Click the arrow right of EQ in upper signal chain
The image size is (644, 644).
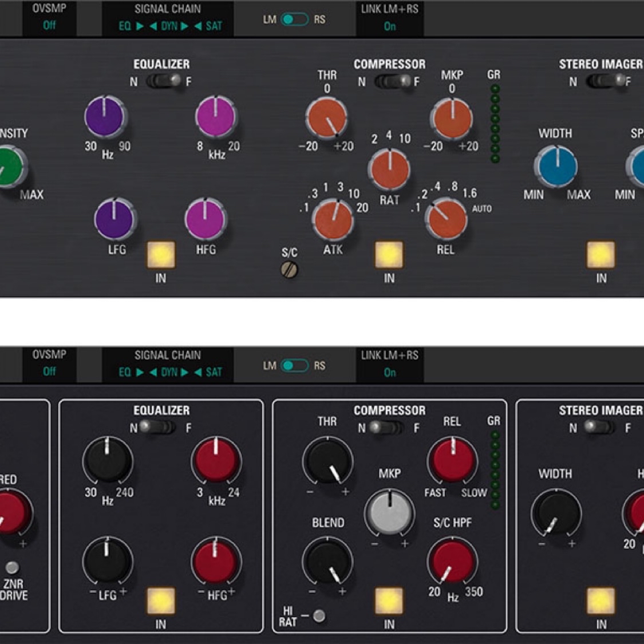(x=140, y=26)
